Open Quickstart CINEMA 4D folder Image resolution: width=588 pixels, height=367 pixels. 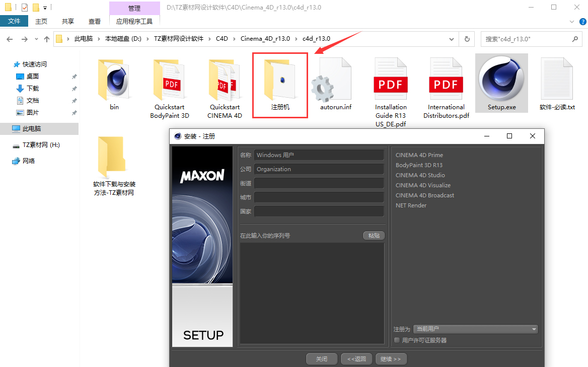[225, 89]
